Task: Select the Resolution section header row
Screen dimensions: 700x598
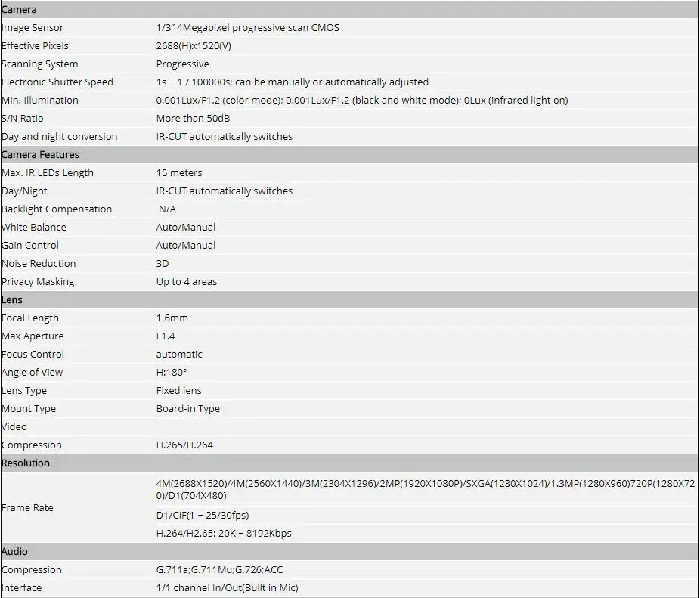Action: (350, 463)
